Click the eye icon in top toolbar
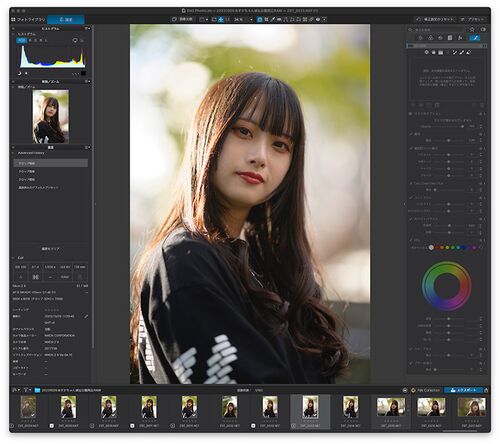The height and width of the screenshot is (444, 500). tap(318, 20)
